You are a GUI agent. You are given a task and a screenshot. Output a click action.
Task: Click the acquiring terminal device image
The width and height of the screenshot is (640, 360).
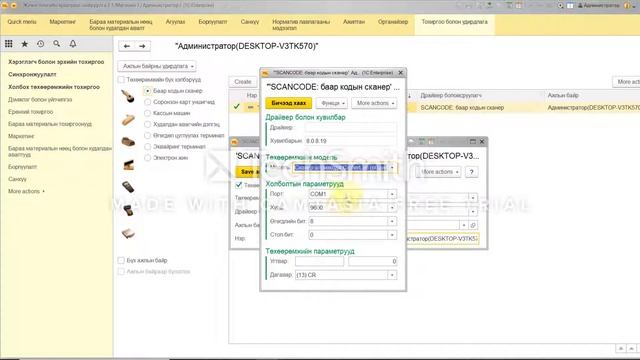(128, 210)
